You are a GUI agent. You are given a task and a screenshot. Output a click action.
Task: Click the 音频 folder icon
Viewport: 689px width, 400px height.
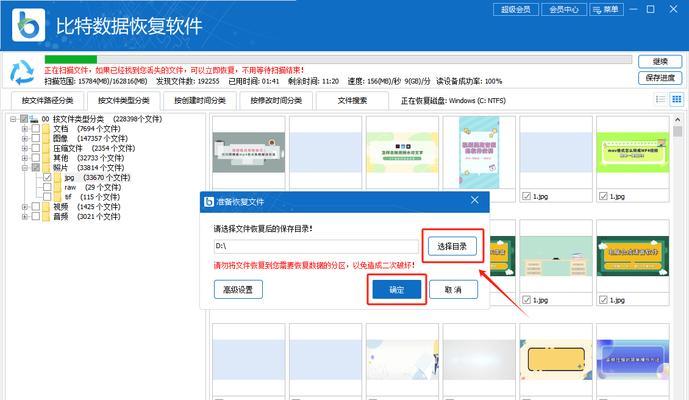pyautogui.click(x=46, y=216)
